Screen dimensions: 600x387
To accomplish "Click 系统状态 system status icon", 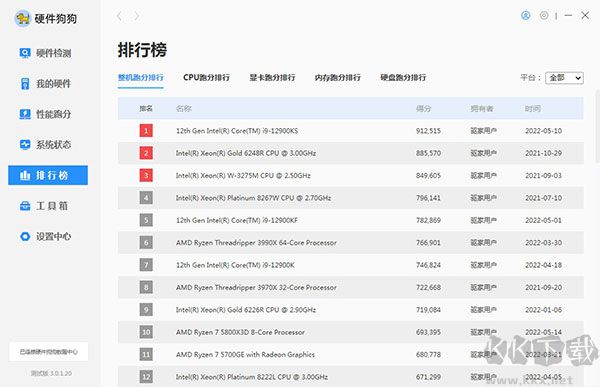I will pyautogui.click(x=25, y=145).
